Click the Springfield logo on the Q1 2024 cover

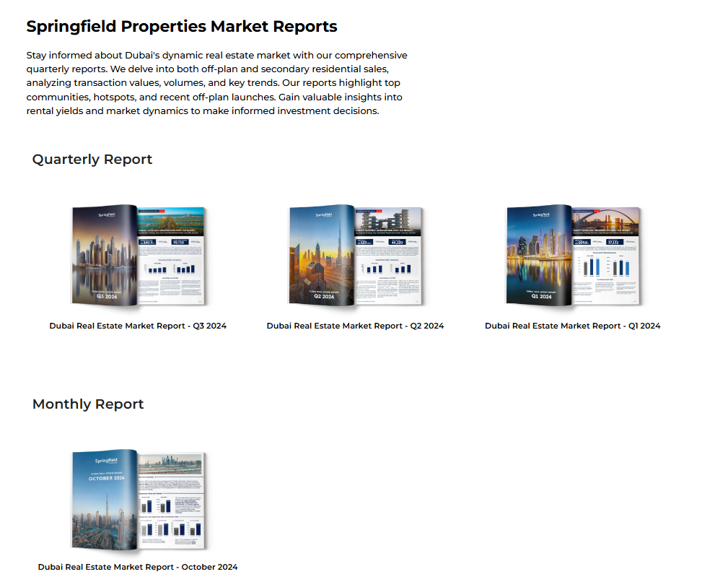point(541,214)
